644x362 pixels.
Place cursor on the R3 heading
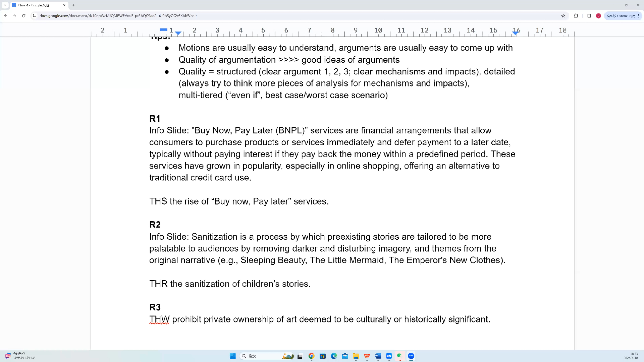(x=155, y=307)
